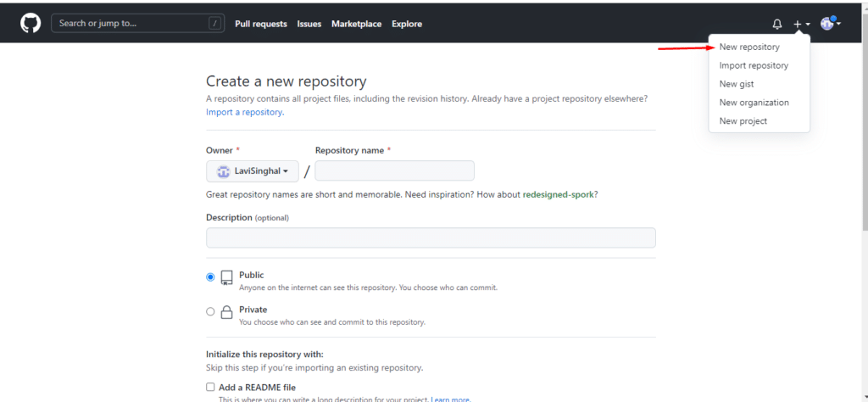Go to Pull requests
The height and width of the screenshot is (402, 868).
pyautogui.click(x=261, y=24)
